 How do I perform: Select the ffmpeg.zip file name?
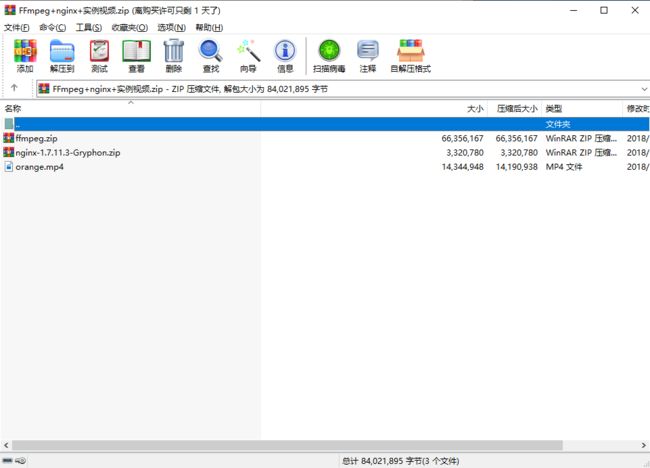pos(36,138)
